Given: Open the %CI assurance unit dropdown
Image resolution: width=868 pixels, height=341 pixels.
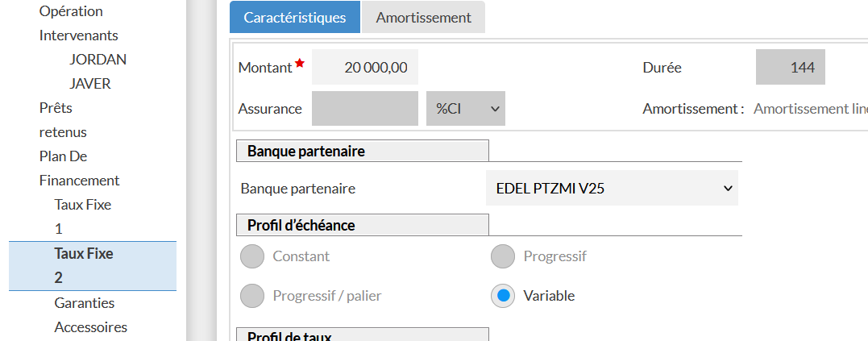Looking at the screenshot, I should (x=466, y=109).
